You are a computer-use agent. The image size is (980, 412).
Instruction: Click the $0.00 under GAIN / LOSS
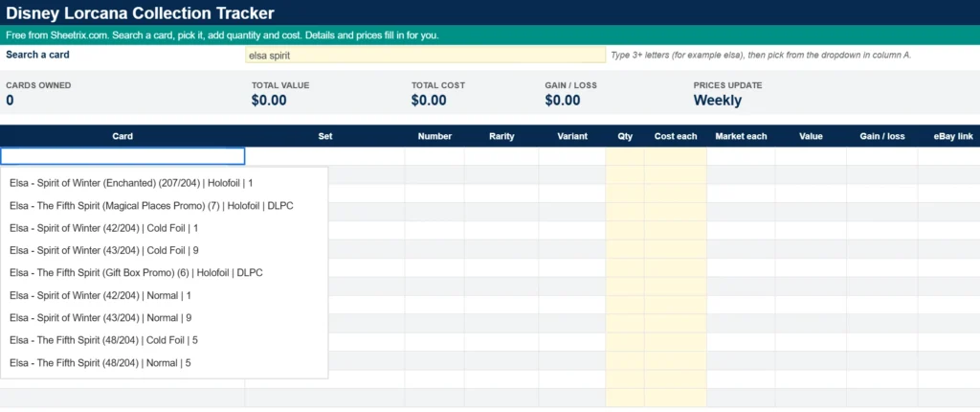[563, 101]
